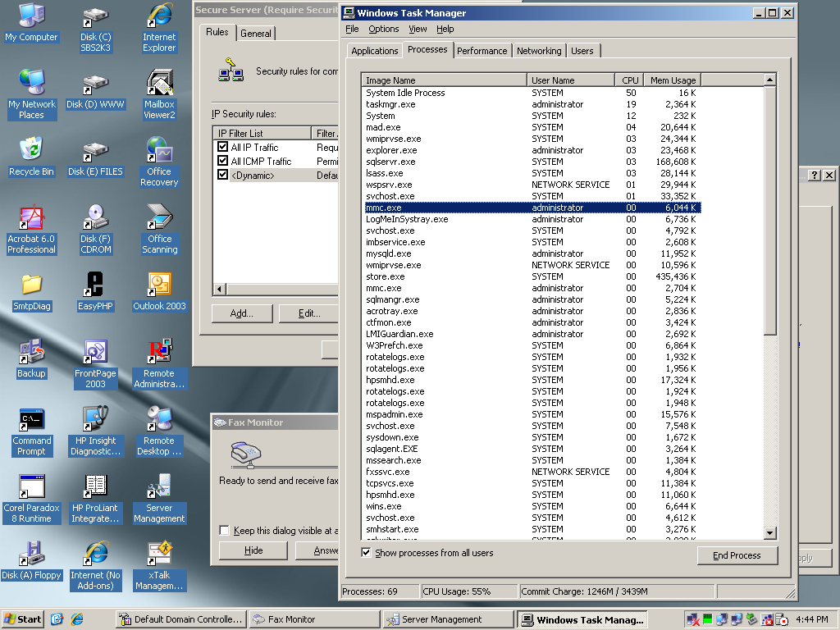Image resolution: width=840 pixels, height=630 pixels.
Task: Click Edit button in Secure Server dialog
Action: click(x=308, y=313)
